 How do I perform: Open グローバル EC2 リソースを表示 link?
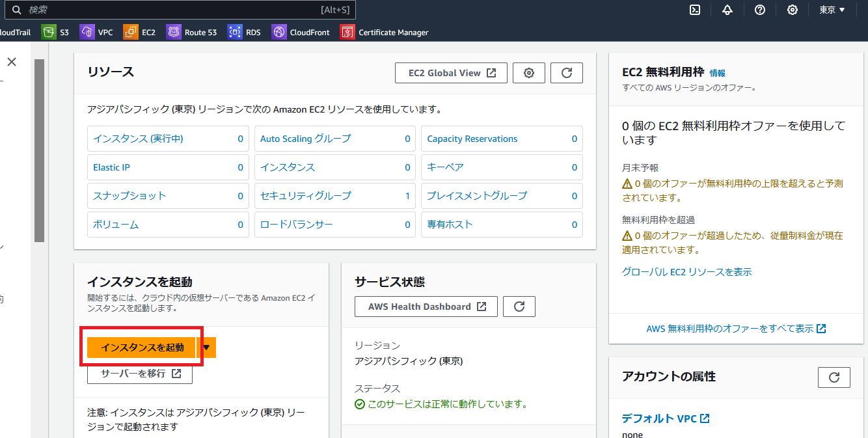pyautogui.click(x=687, y=272)
